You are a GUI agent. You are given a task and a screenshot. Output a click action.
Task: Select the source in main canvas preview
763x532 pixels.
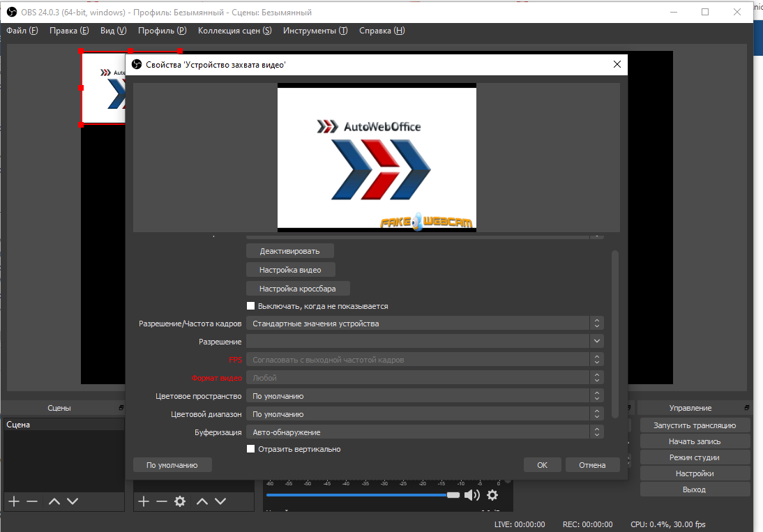[x=103, y=88]
